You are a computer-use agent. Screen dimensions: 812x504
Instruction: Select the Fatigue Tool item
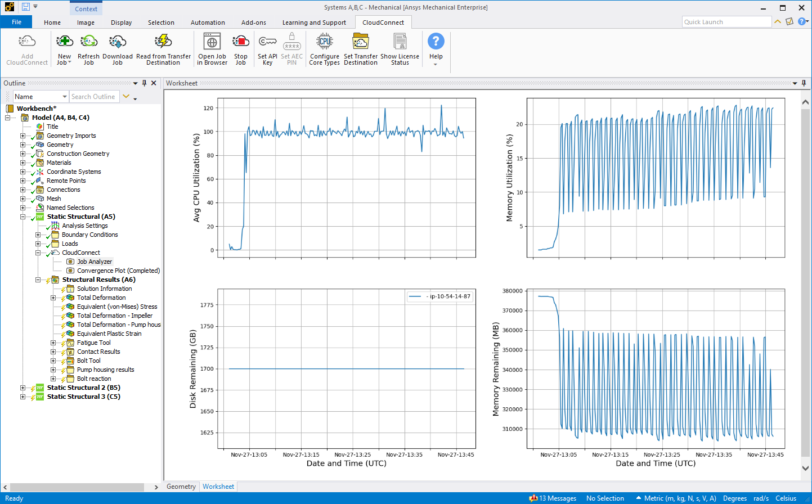[x=93, y=343]
